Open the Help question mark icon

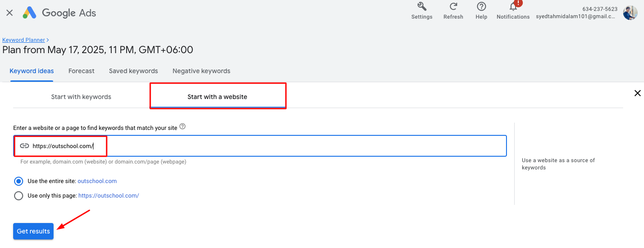point(481,6)
